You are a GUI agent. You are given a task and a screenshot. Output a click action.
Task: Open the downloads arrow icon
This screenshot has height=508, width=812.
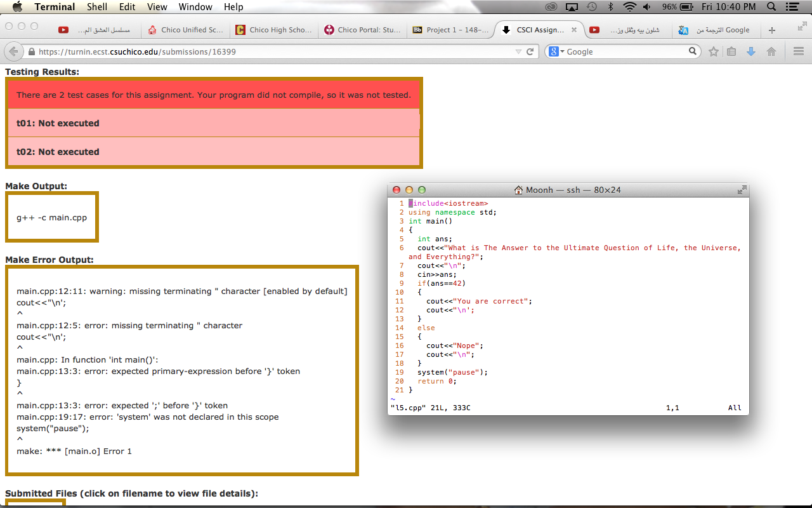click(751, 51)
